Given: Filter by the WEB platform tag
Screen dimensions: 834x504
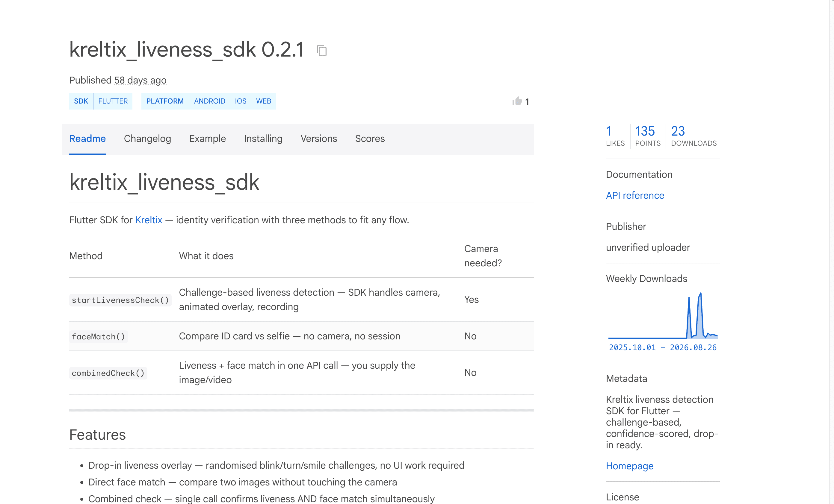Looking at the screenshot, I should point(264,101).
